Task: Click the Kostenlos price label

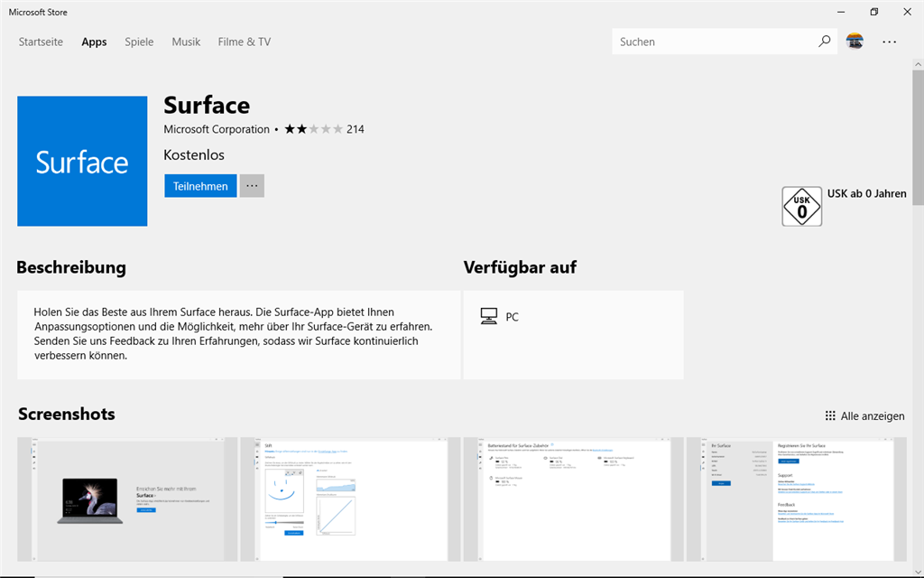Action: [194, 155]
